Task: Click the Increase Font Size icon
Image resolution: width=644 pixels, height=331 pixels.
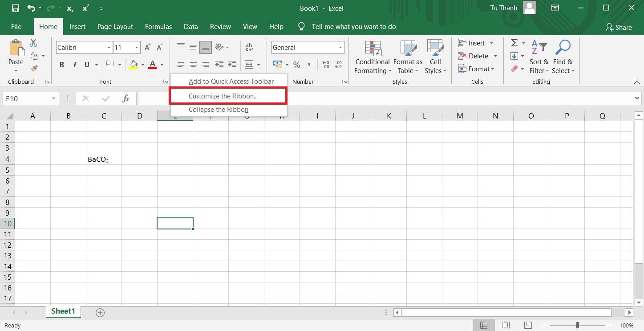Action: point(148,48)
